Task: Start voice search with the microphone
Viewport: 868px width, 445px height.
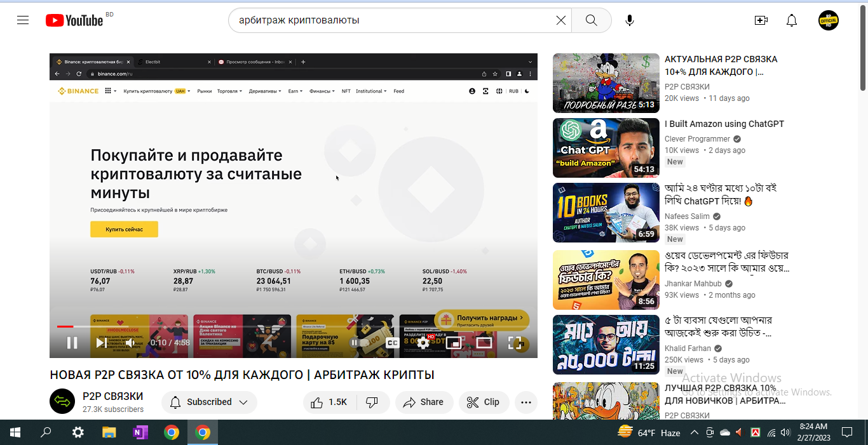Action: click(x=630, y=20)
